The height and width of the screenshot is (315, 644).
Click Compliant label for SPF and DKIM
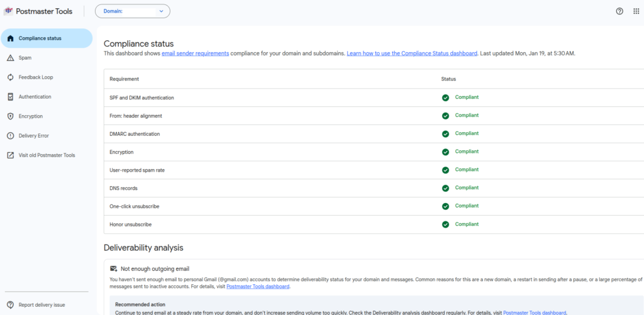coord(467,97)
